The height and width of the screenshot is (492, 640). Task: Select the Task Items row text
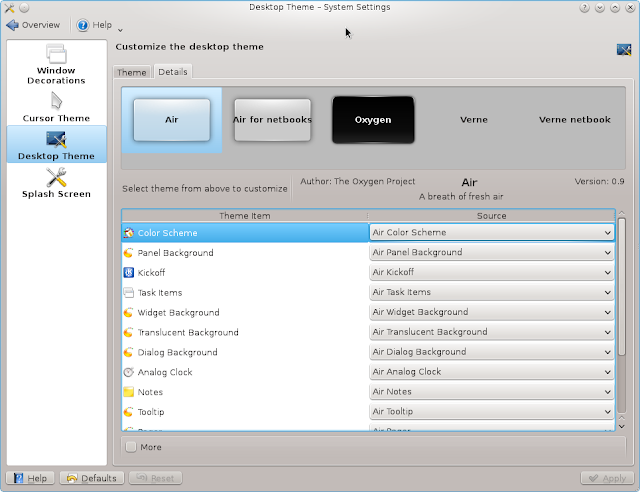pyautogui.click(x=160, y=292)
